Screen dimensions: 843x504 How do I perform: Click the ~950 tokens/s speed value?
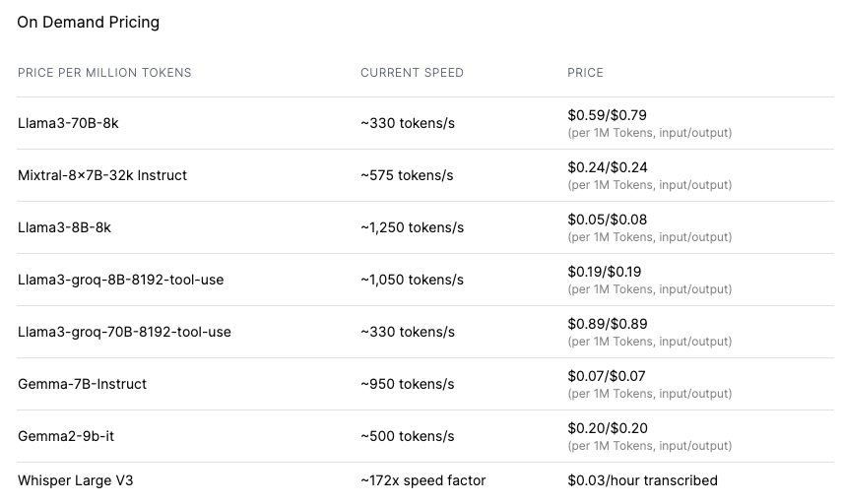(407, 384)
